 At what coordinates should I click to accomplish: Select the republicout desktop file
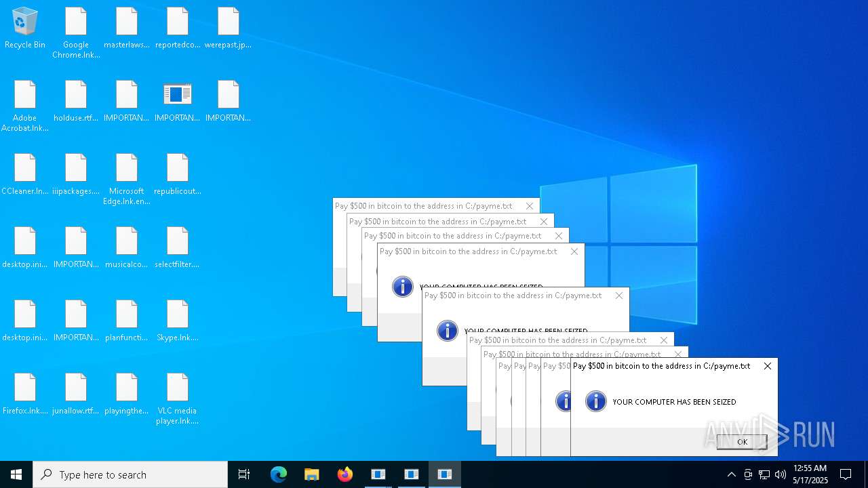click(178, 175)
